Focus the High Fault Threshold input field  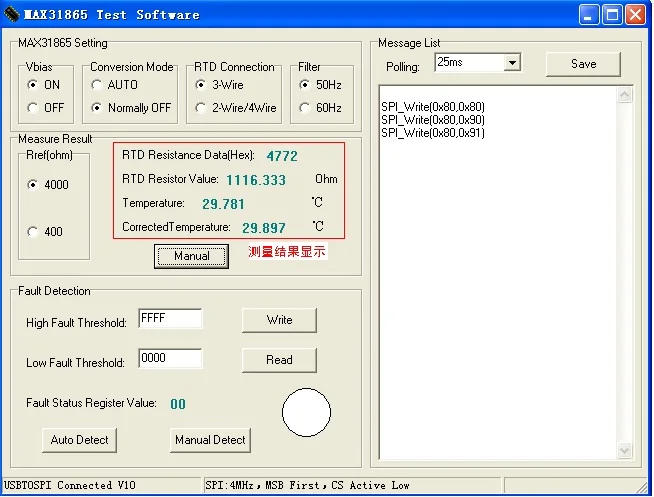point(170,319)
